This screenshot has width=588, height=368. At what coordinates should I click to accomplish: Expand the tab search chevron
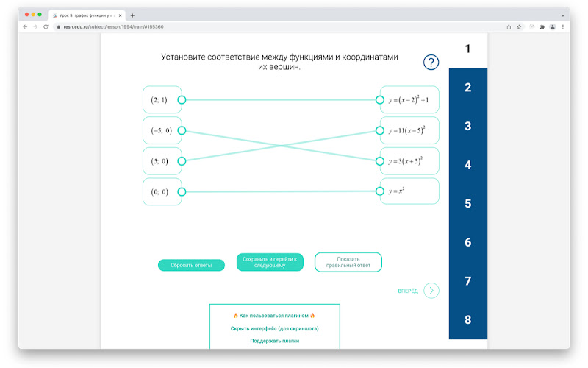tap(562, 15)
